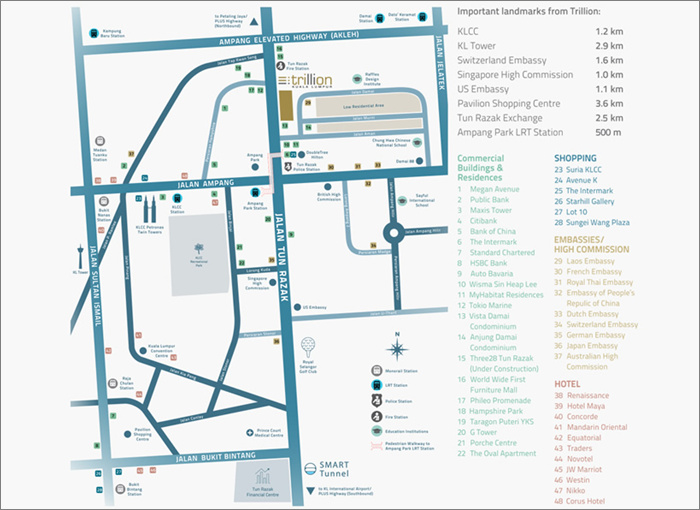
Task: Click the Dato' Keramat Station LRT icon
Action: 422,17
